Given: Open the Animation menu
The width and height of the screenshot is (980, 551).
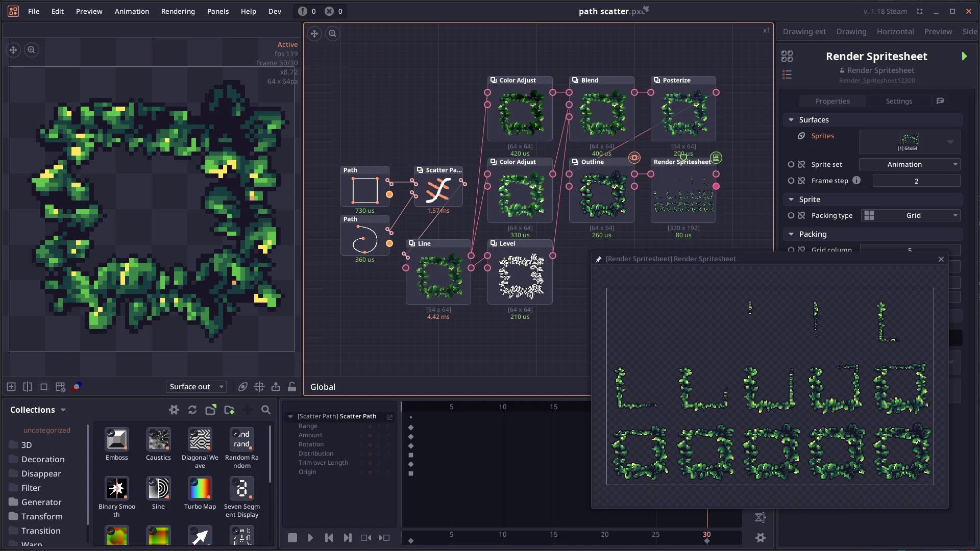Looking at the screenshot, I should 132,11.
